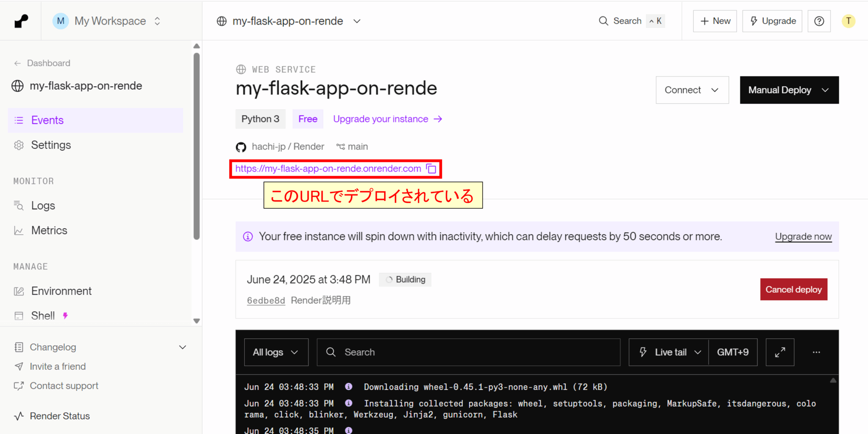Open the Logs section in sidebar

tap(43, 206)
